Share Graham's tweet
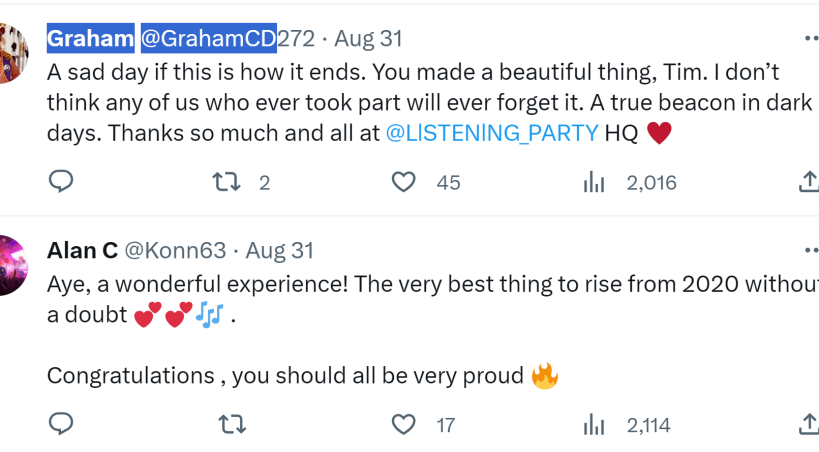The width and height of the screenshot is (819, 452). click(809, 182)
